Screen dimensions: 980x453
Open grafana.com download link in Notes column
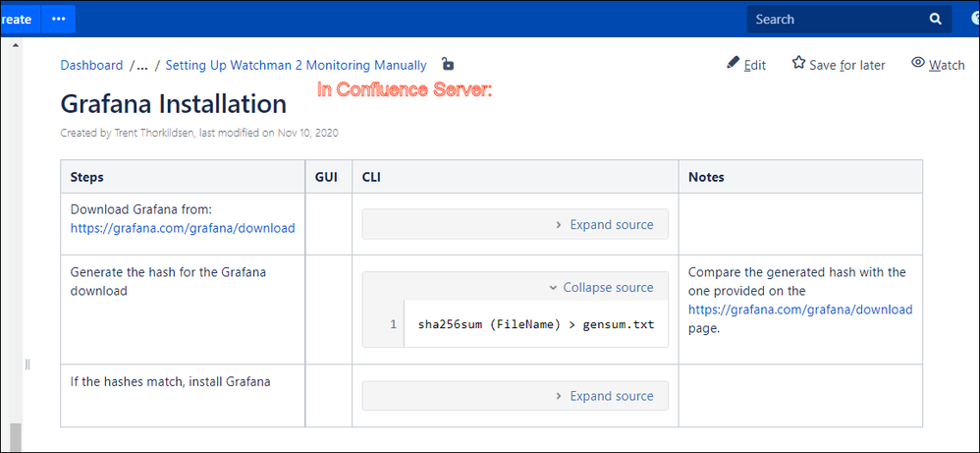(x=800, y=310)
